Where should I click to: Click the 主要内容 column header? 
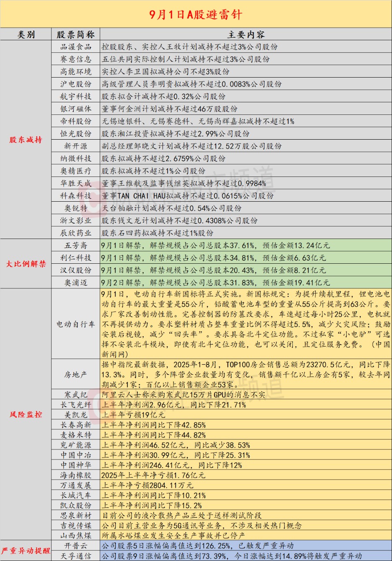[246, 34]
